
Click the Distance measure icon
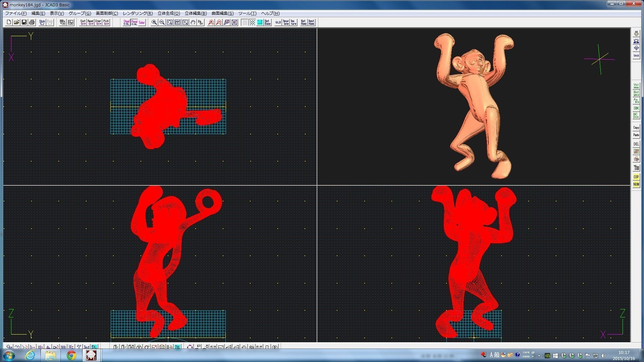[x=636, y=94]
